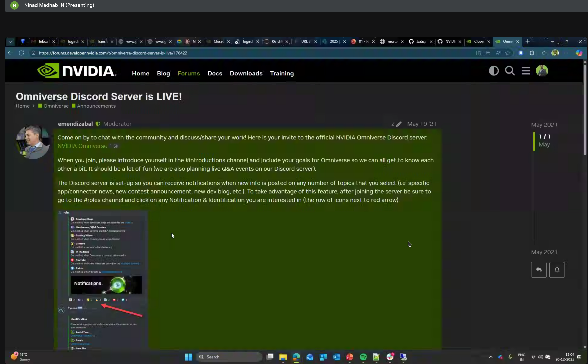This screenshot has width=588, height=364.
Task: Open the user profile avatar in the header
Action: click(x=542, y=71)
